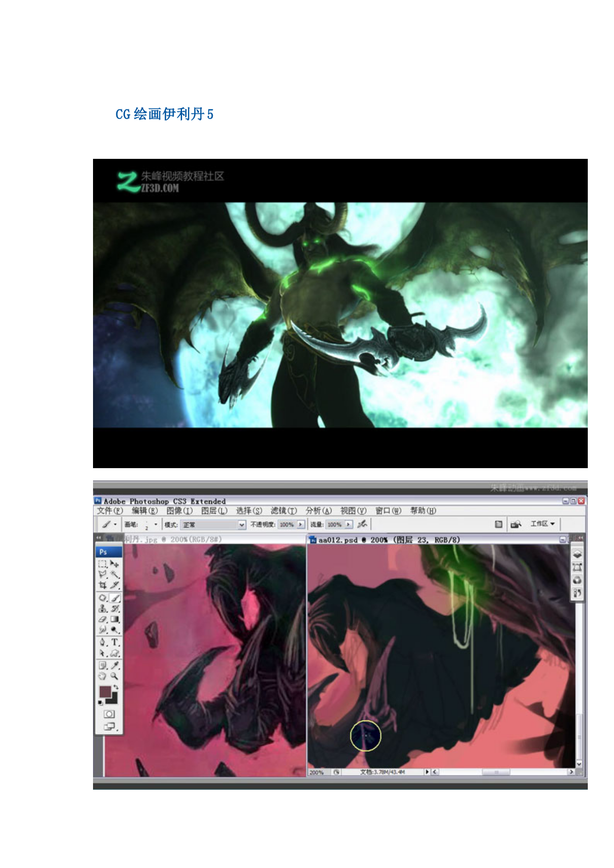Viewport: 614px width, 868px height.
Task: Open the 图层(L) menu
Action: tap(214, 511)
